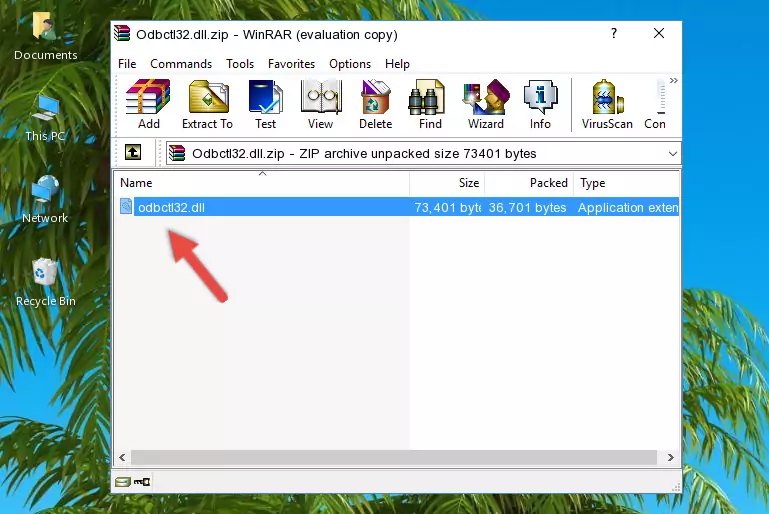Open the Options menu

click(x=350, y=64)
